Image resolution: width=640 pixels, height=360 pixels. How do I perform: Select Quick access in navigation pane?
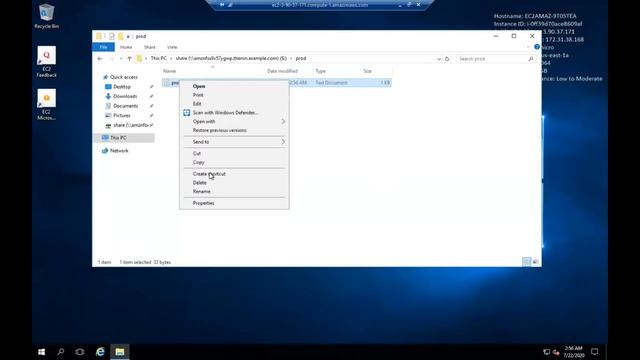124,77
